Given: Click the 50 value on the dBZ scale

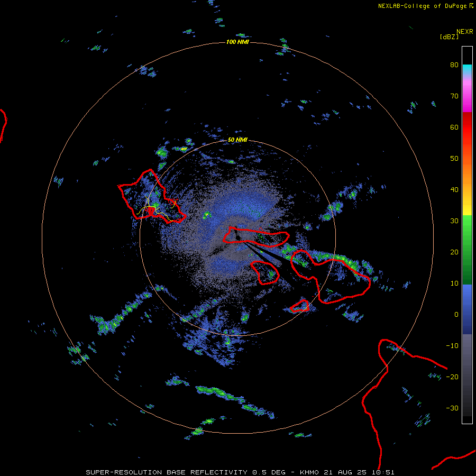Looking at the screenshot, I should point(454,158).
